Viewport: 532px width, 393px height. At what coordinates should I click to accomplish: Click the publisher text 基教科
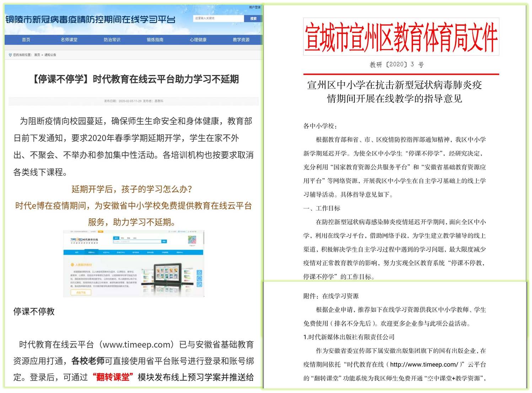pyautogui.click(x=159, y=101)
